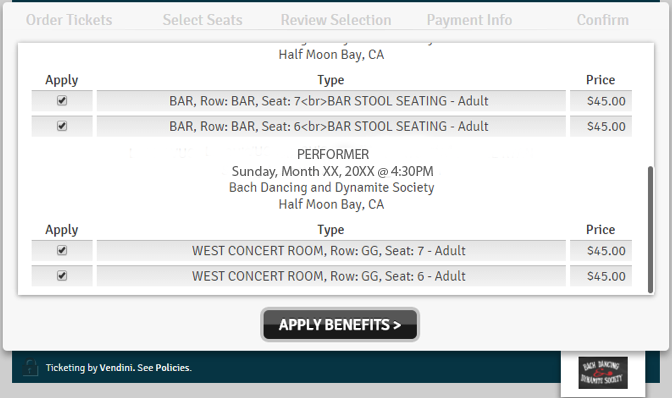The height and width of the screenshot is (398, 672).
Task: Click the Apply Benefits button
Action: point(340,325)
